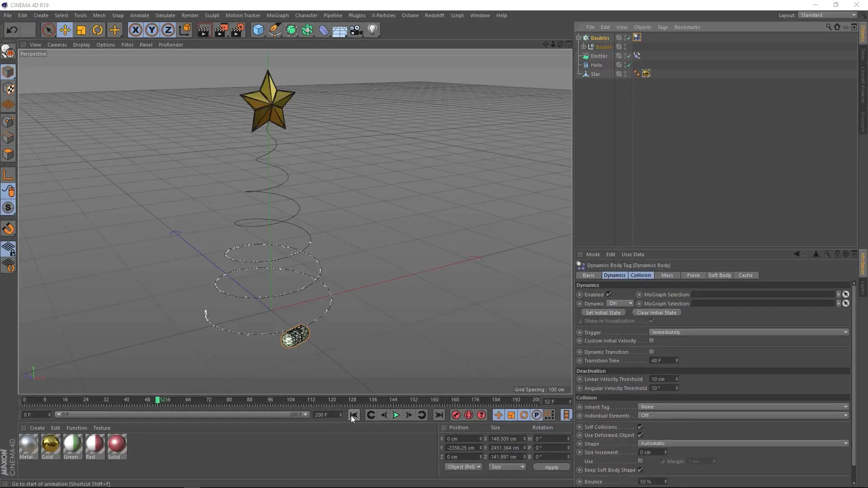Toggle Self Collisions checkbox
Screen dimensions: 868x488
640,427
